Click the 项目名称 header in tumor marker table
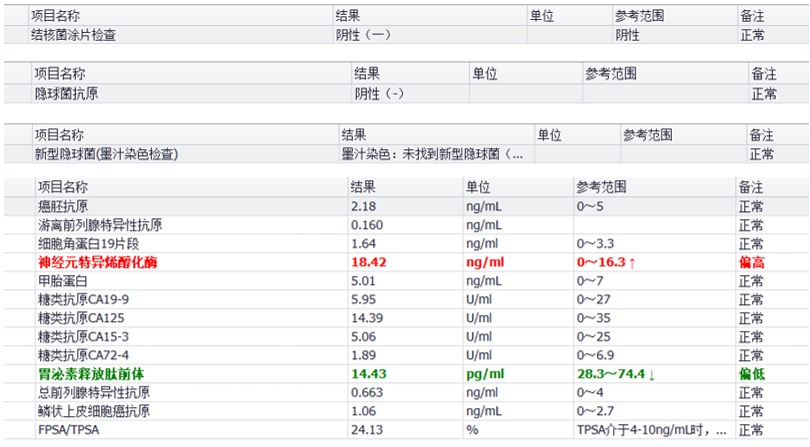Image resolution: width=810 pixels, height=447 pixels. coord(63,187)
